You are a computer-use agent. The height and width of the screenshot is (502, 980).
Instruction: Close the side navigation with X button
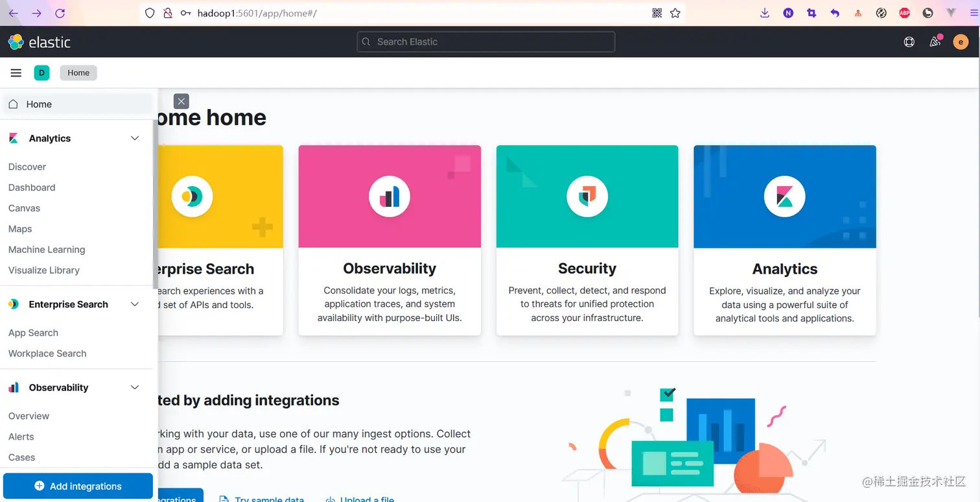(x=181, y=101)
